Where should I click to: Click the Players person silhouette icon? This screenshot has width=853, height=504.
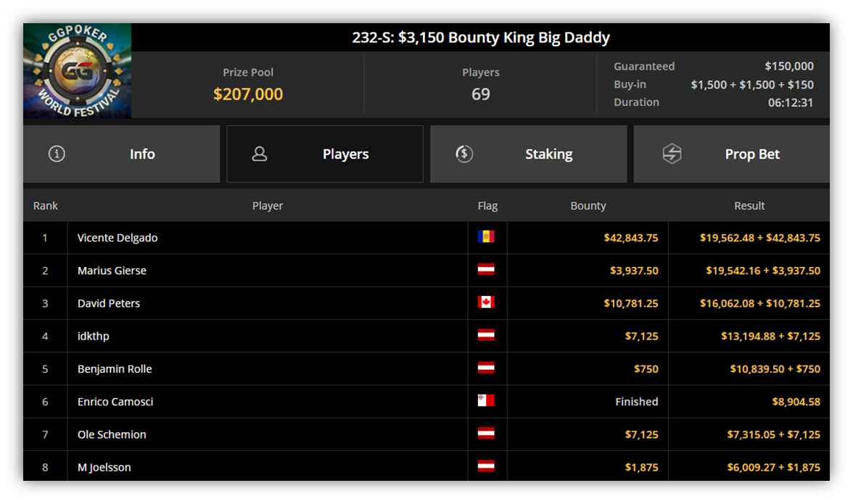pos(260,154)
